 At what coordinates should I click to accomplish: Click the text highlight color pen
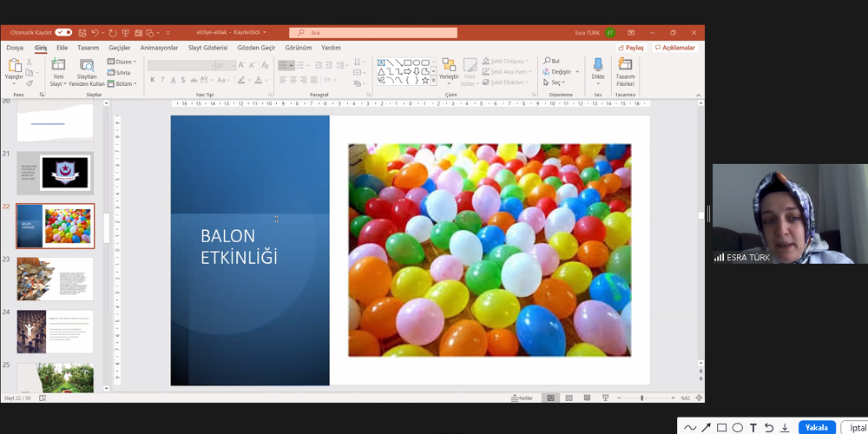(x=240, y=80)
